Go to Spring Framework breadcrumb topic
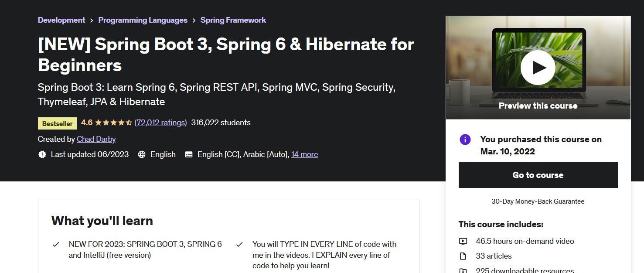Screen dimensions: 644x273 [233, 20]
